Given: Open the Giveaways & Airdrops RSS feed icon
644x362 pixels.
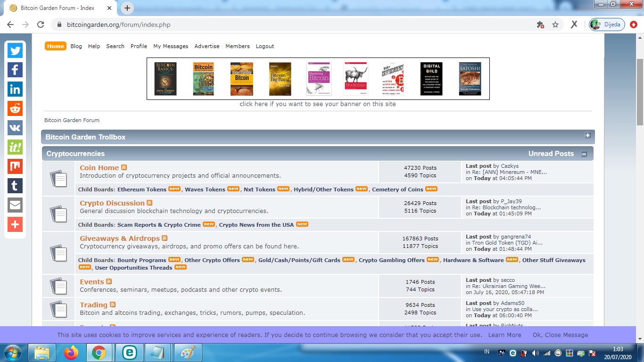Looking at the screenshot, I should 165,238.
